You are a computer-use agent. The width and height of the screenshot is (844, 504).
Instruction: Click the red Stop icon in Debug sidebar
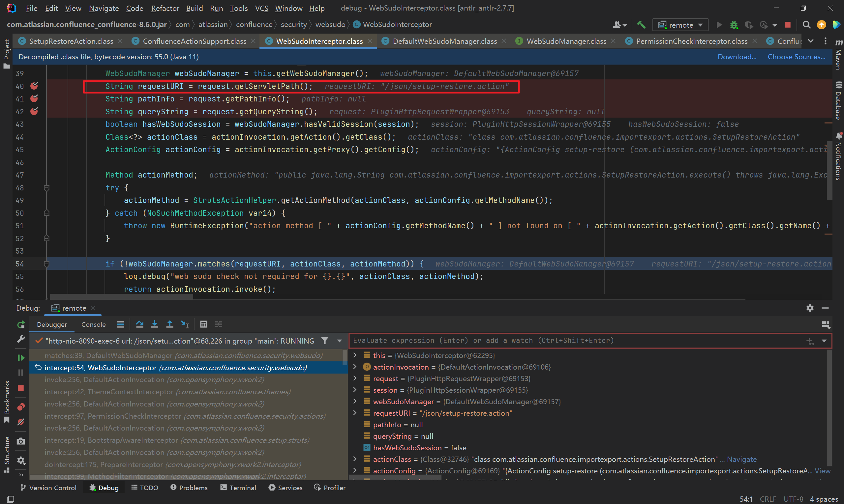(x=21, y=388)
